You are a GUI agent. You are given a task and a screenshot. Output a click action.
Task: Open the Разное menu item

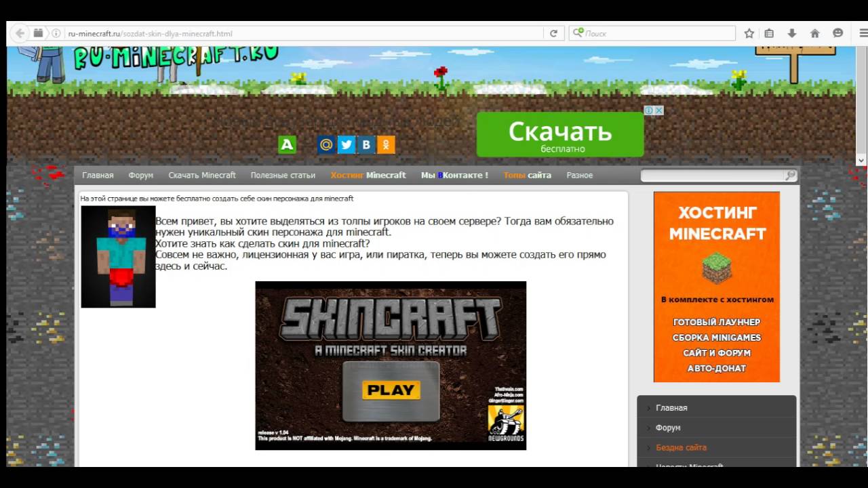[580, 176]
